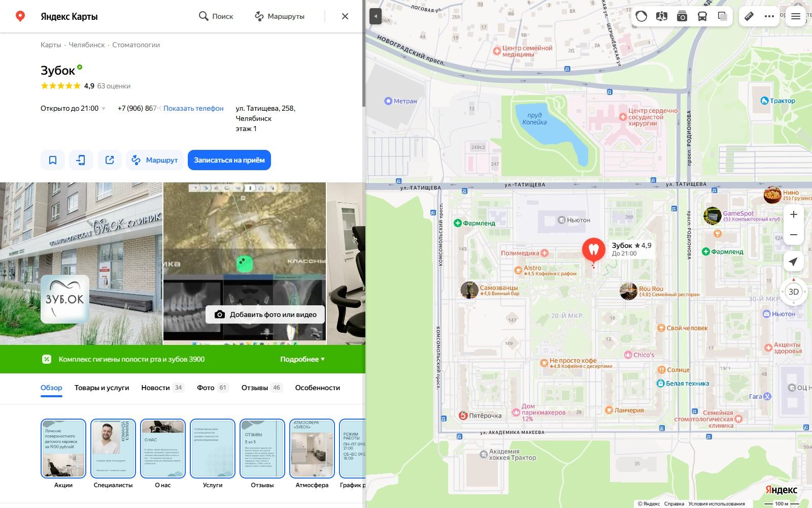Click the Yandex Maps red pin logo
This screenshot has height=508, width=812.
pyautogui.click(x=20, y=16)
